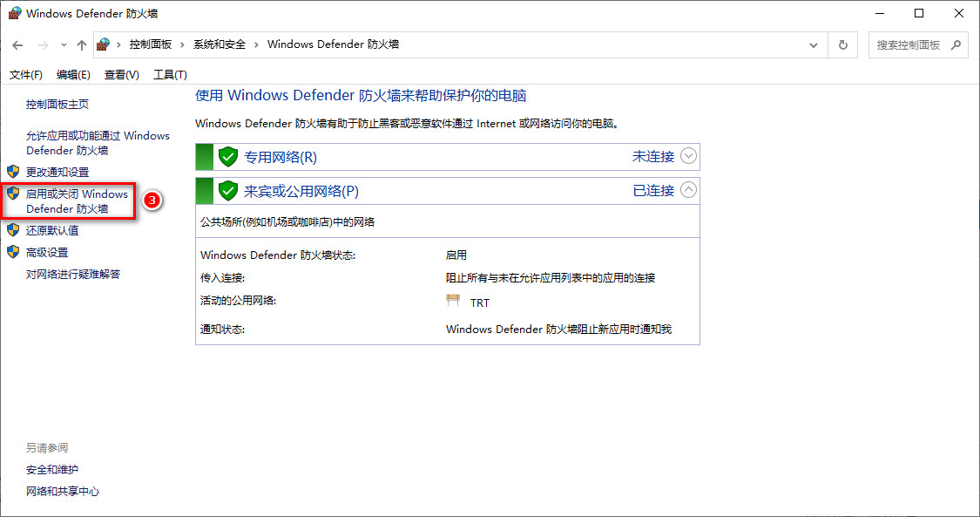The image size is (980, 517).
Task: Click the shield icon beside 更改通知设置
Action: pyautogui.click(x=13, y=171)
